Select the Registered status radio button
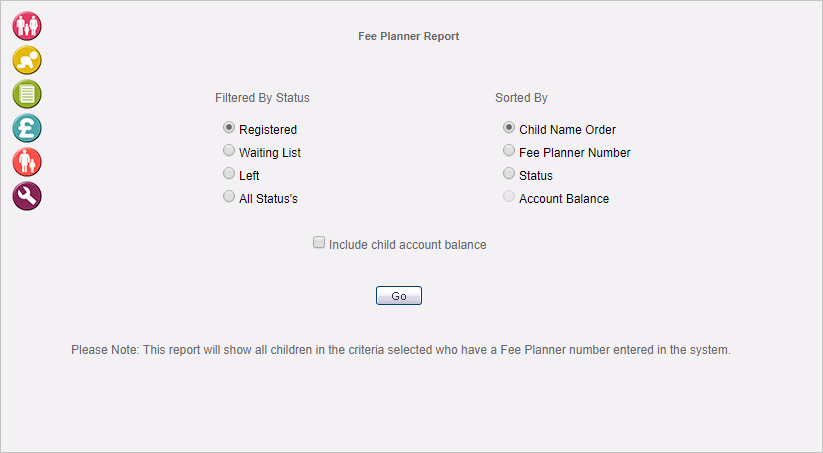This screenshot has height=453, width=823. pos(229,128)
